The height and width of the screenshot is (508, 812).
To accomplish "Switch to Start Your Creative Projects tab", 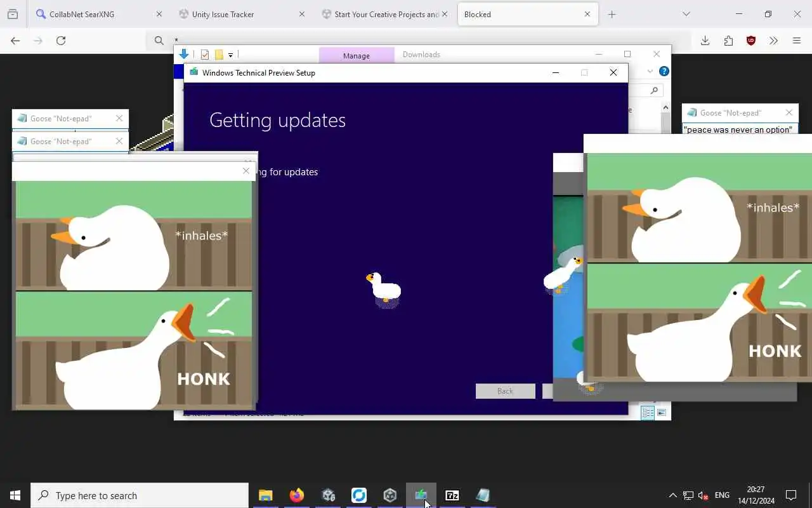I will [384, 14].
